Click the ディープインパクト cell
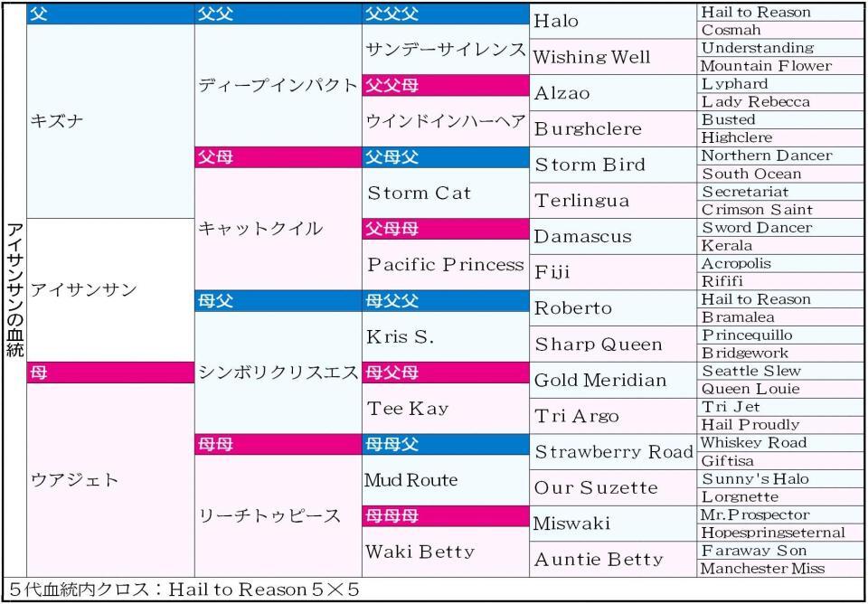 [x=278, y=85]
